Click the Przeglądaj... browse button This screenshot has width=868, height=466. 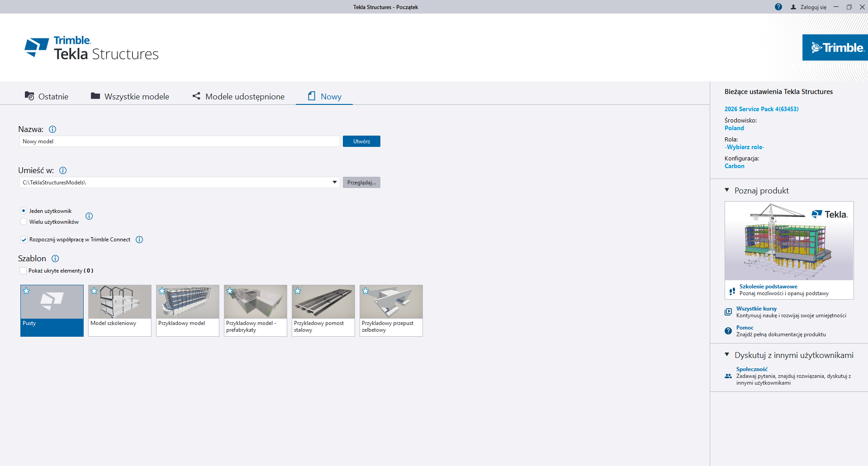[361, 183]
